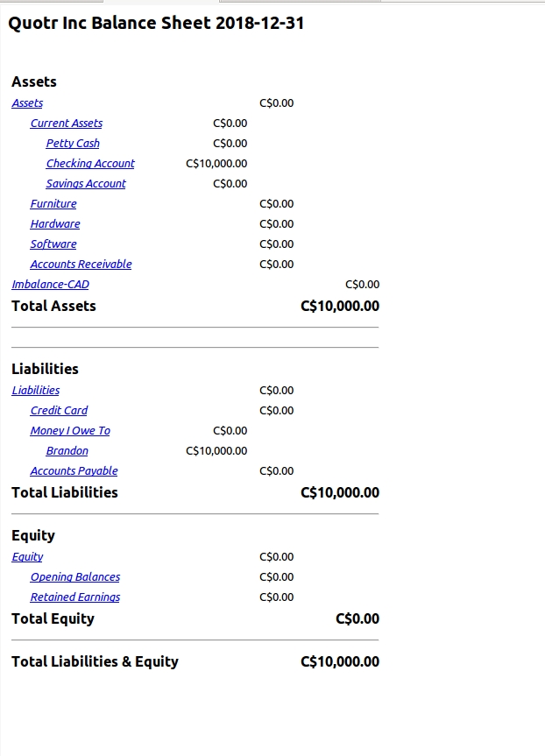Open the Retained Earnings account link

75,597
